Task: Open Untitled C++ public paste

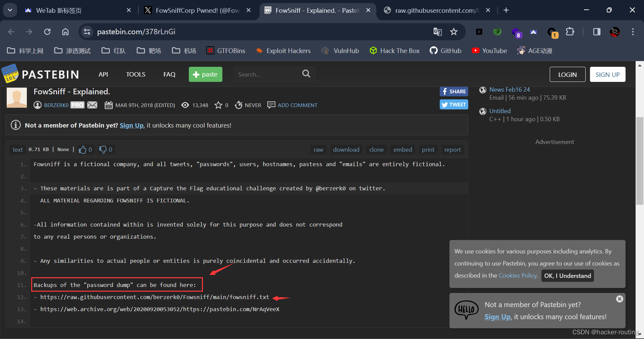Action: click(x=500, y=111)
